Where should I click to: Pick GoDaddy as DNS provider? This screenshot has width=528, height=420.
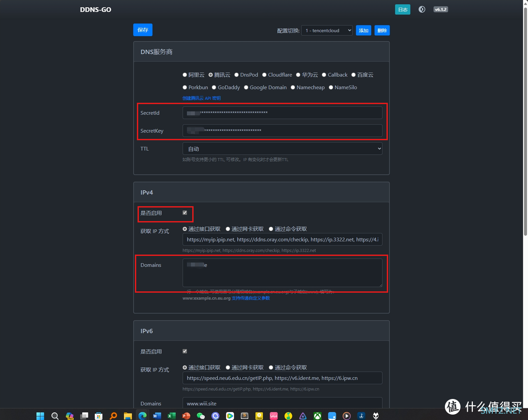(214, 87)
